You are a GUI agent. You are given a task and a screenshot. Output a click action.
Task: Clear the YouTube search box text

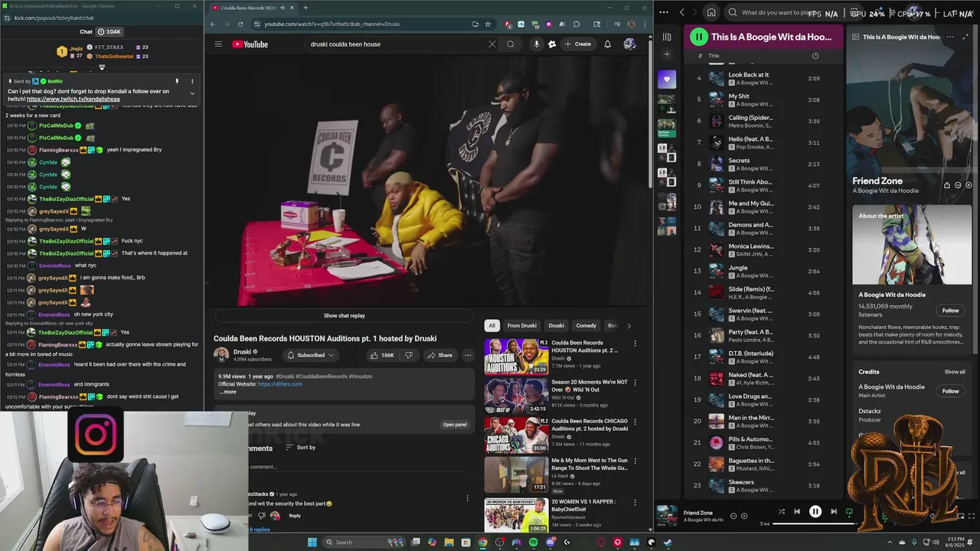click(x=492, y=44)
